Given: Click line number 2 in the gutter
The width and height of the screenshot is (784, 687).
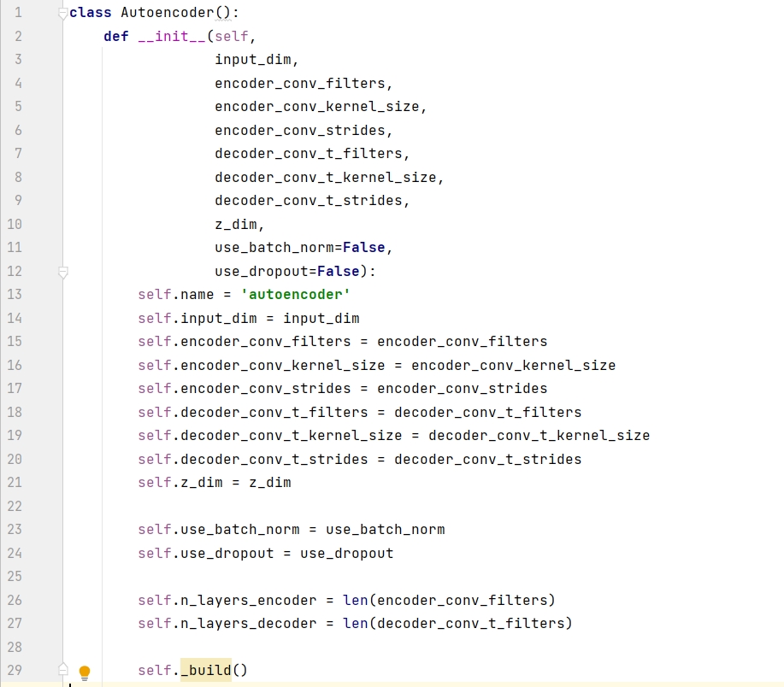Looking at the screenshot, I should point(18,36).
